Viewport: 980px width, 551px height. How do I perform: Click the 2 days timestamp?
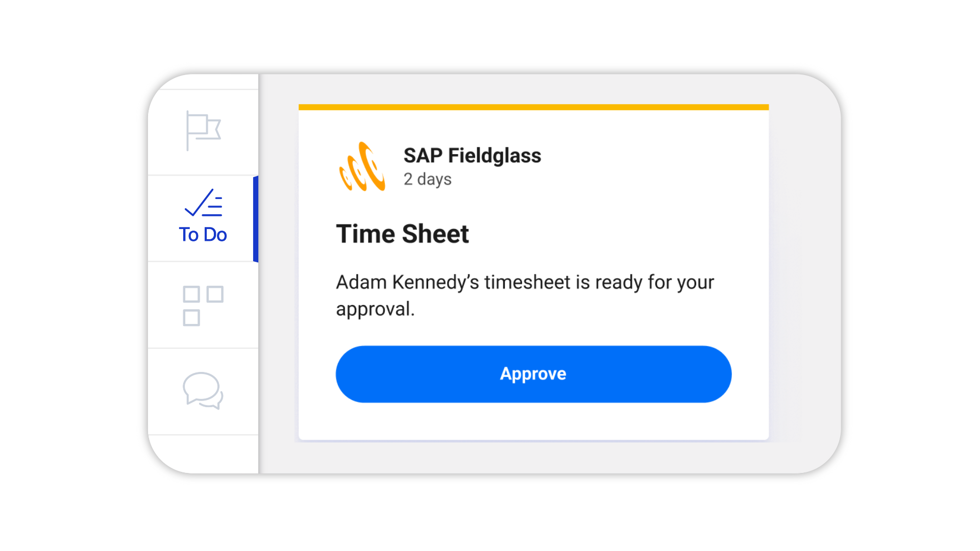tap(428, 179)
